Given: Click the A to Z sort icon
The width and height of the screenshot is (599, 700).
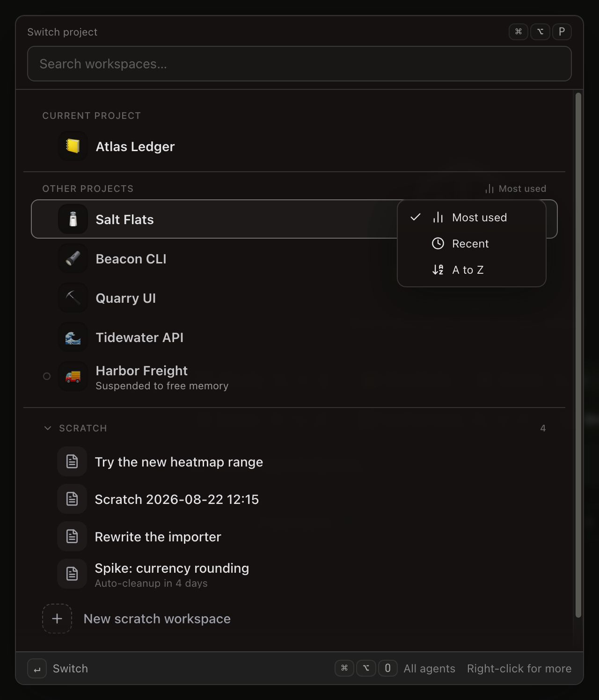Looking at the screenshot, I should point(438,270).
